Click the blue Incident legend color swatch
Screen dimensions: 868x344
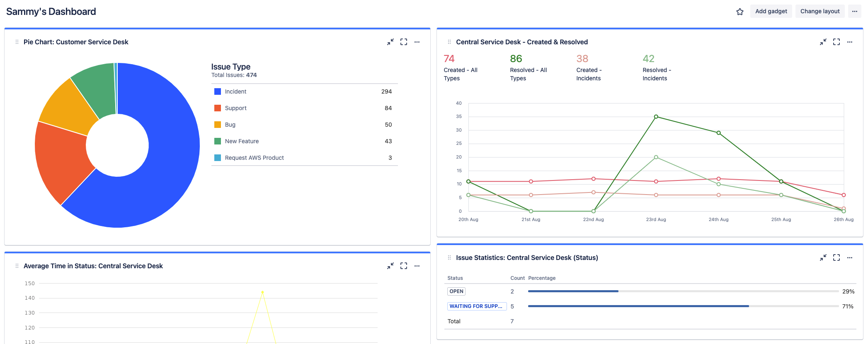point(217,91)
